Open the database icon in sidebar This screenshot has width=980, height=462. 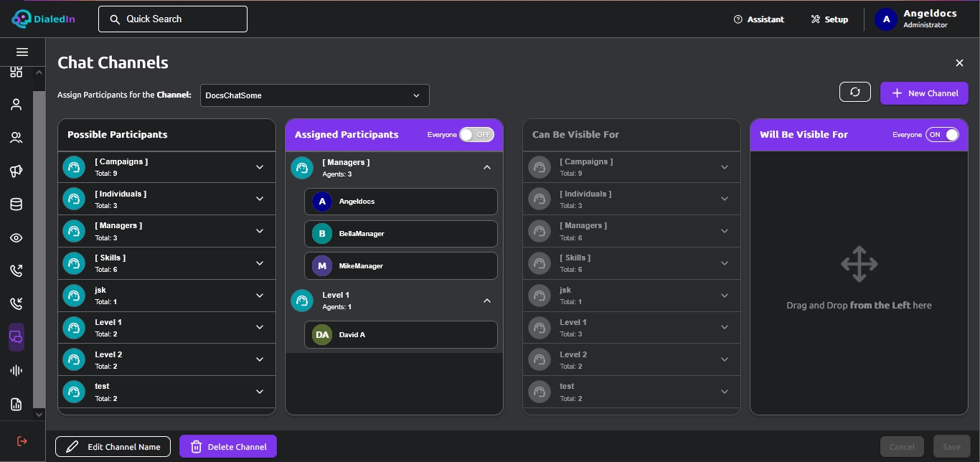pos(16,204)
